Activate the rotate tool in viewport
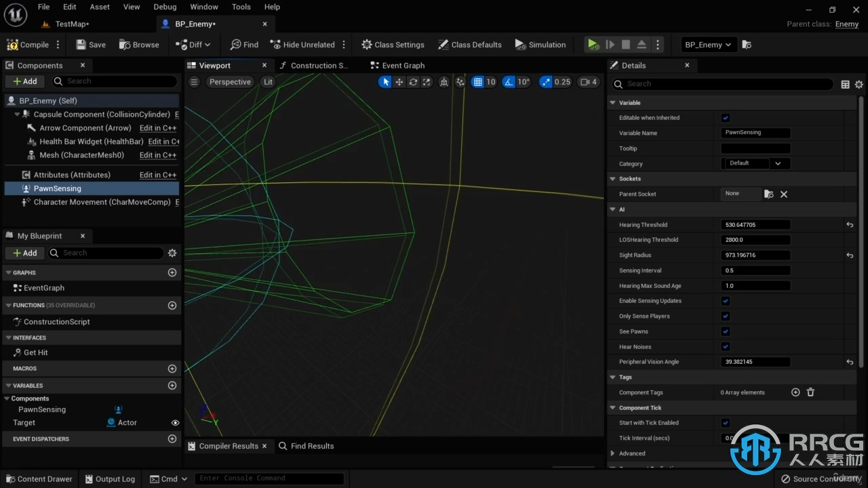This screenshot has height=488, width=868. tap(413, 82)
